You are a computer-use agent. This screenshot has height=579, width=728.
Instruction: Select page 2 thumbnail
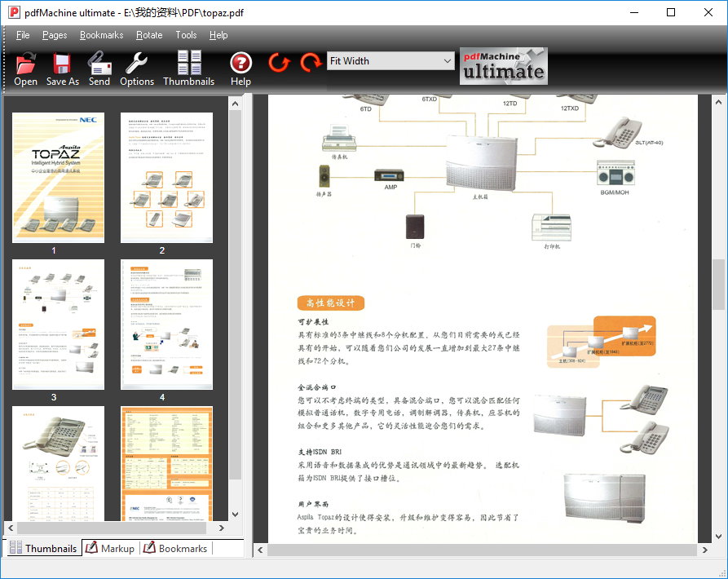(x=166, y=177)
